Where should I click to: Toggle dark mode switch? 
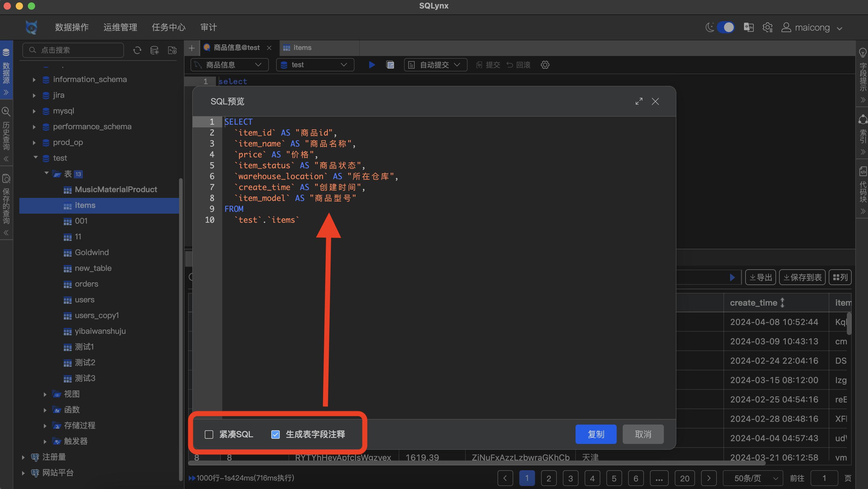[x=726, y=27]
